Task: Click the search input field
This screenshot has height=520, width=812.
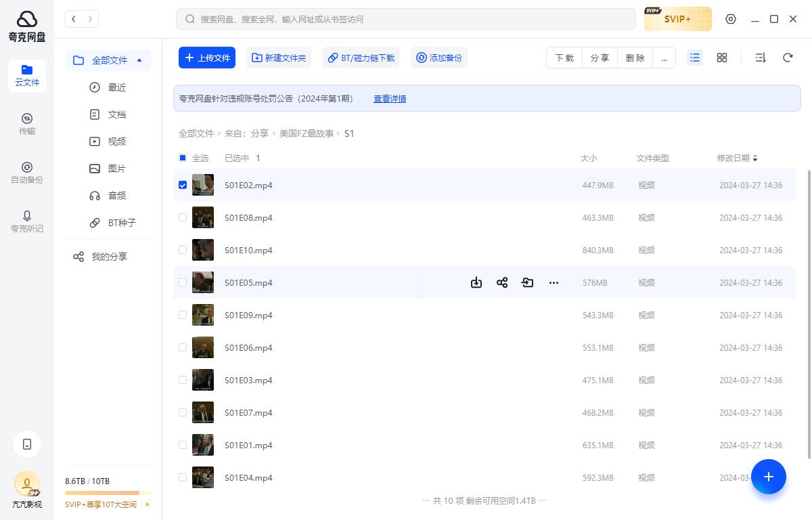Action: (x=406, y=19)
